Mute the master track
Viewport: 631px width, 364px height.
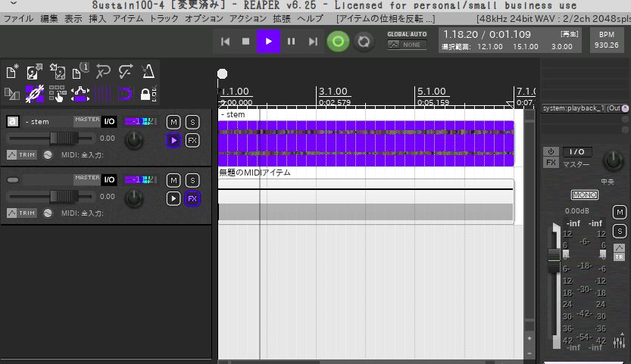click(620, 213)
